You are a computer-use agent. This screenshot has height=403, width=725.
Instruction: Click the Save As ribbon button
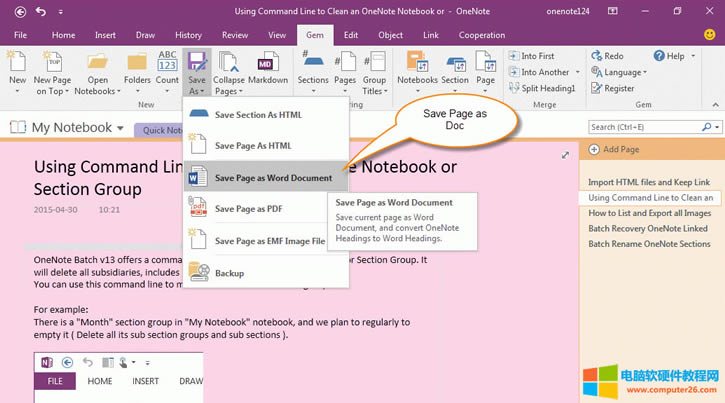tap(197, 69)
